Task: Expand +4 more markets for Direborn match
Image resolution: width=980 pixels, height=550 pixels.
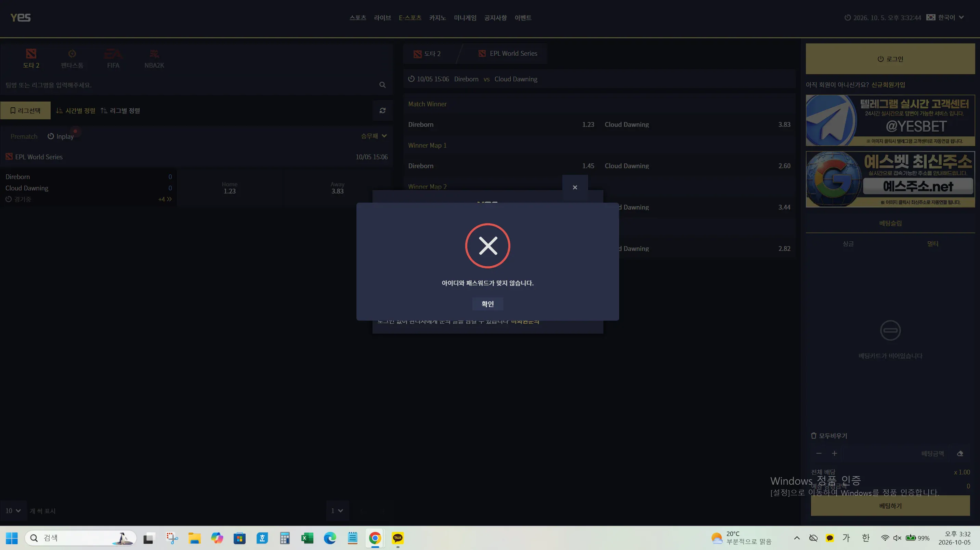Action: (165, 199)
